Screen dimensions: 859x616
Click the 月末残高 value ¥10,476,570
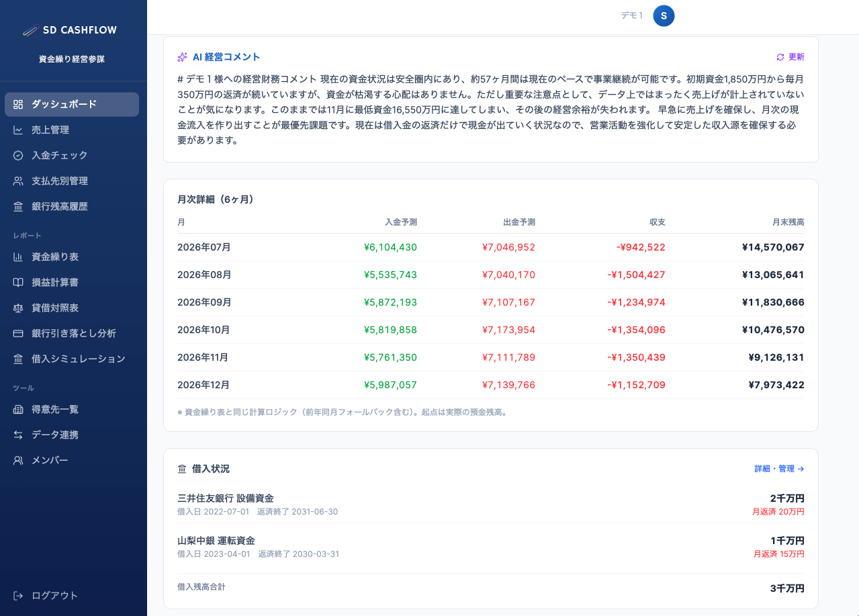[773, 330]
